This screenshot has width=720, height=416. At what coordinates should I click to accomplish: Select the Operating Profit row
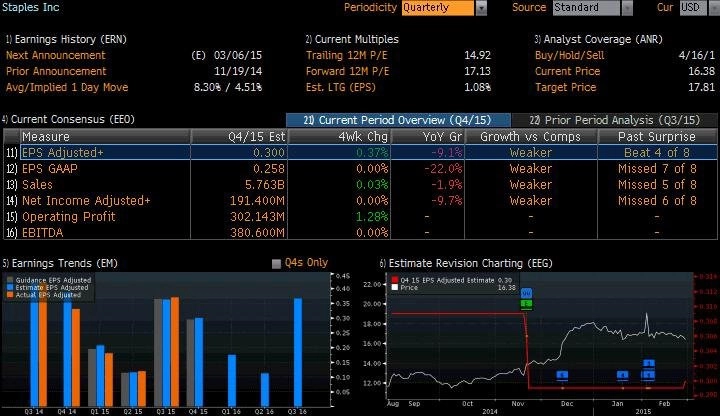360,217
